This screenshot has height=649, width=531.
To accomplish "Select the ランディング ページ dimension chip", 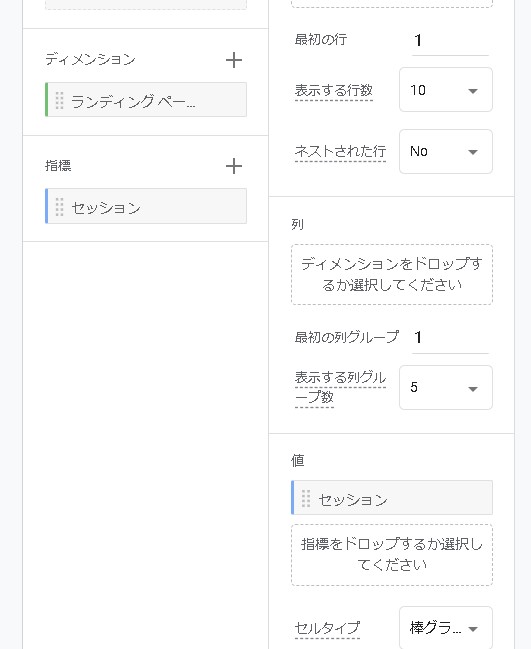I will tap(146, 100).
